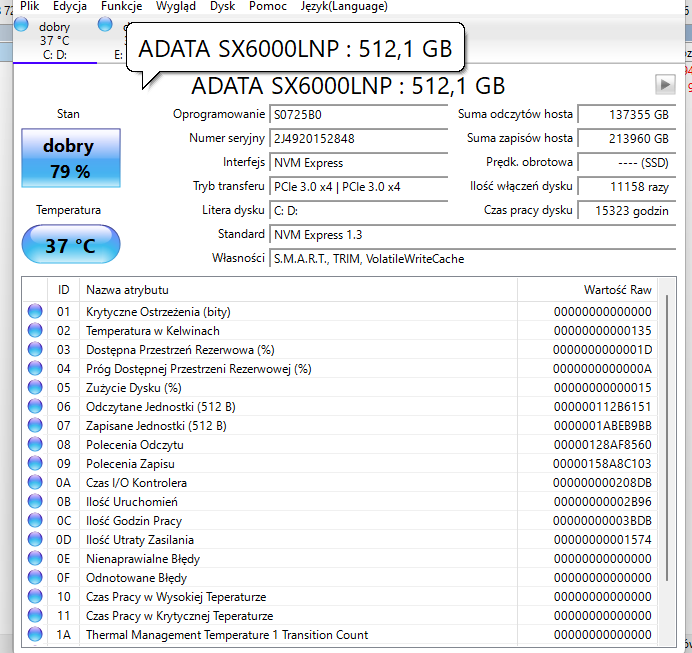Click the 37 °C temperature button
This screenshot has width=692, height=653.
[70, 245]
